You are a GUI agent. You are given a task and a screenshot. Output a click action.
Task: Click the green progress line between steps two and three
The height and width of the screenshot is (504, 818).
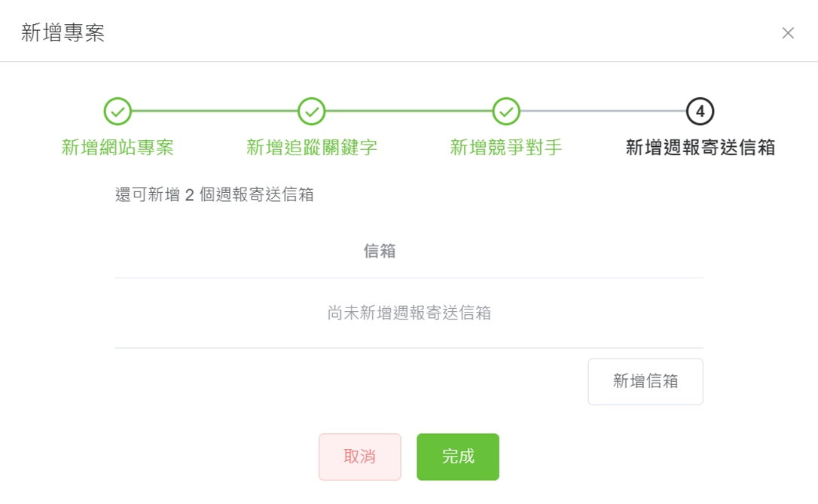[x=409, y=111]
